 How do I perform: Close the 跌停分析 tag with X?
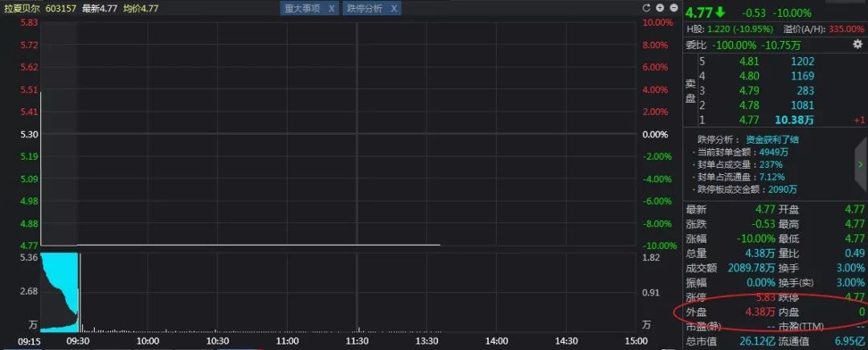tap(393, 8)
